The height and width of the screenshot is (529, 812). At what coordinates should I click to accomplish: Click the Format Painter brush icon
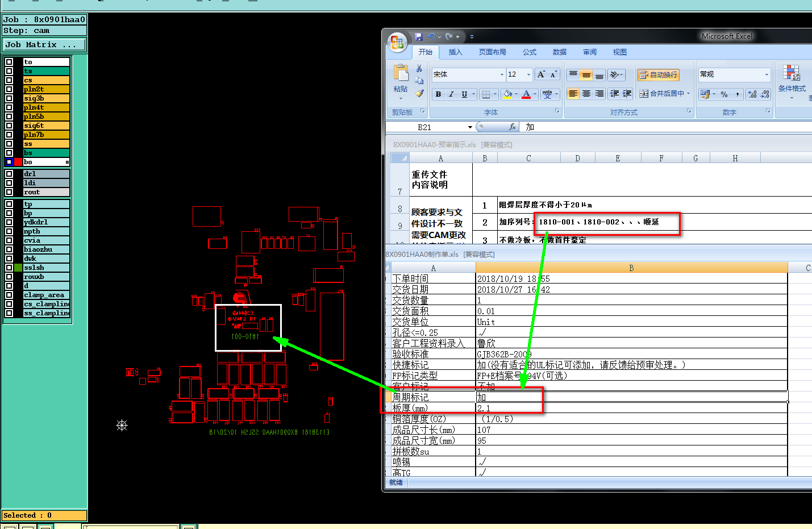419,93
